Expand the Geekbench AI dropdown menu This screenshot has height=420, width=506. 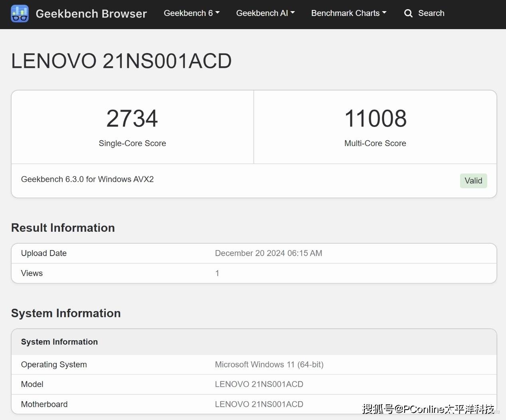(265, 13)
